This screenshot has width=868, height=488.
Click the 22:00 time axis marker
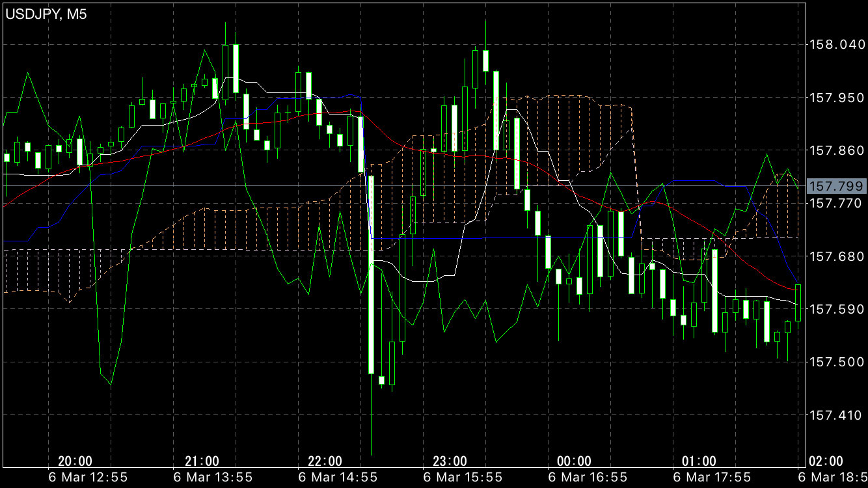(x=325, y=461)
